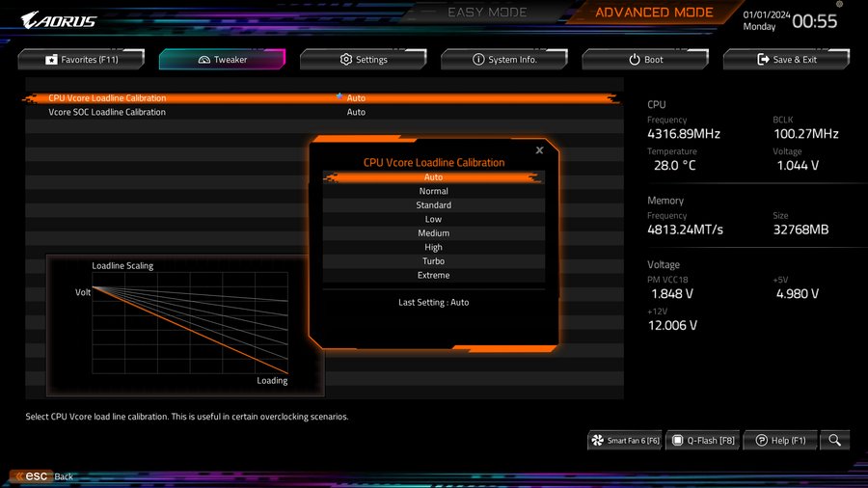Close the Loadline Calibration popup

540,149
